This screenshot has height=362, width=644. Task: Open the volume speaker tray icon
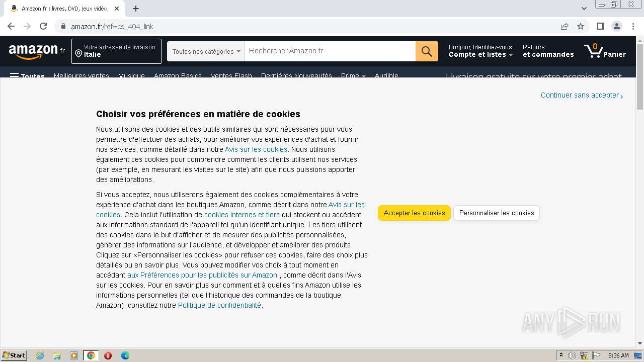pyautogui.click(x=572, y=355)
